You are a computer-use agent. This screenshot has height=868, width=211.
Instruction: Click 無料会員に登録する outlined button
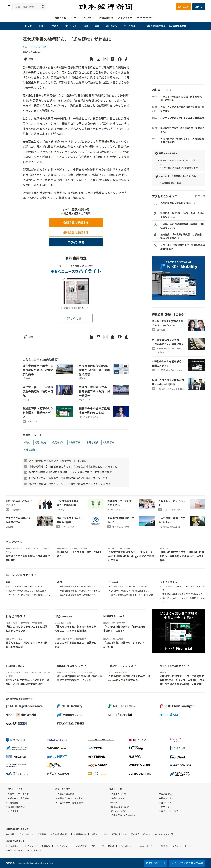click(76, 232)
